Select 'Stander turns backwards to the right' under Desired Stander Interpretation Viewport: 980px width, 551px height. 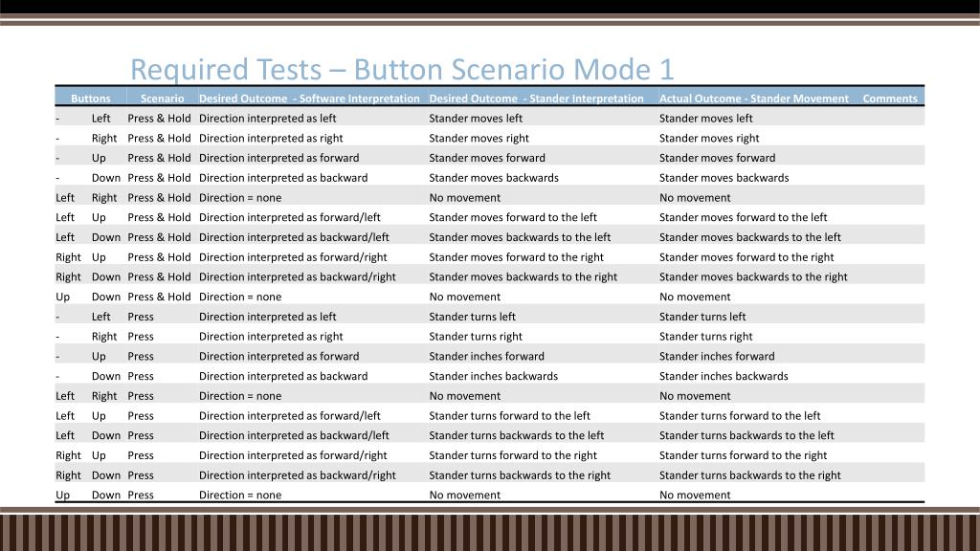(x=520, y=475)
